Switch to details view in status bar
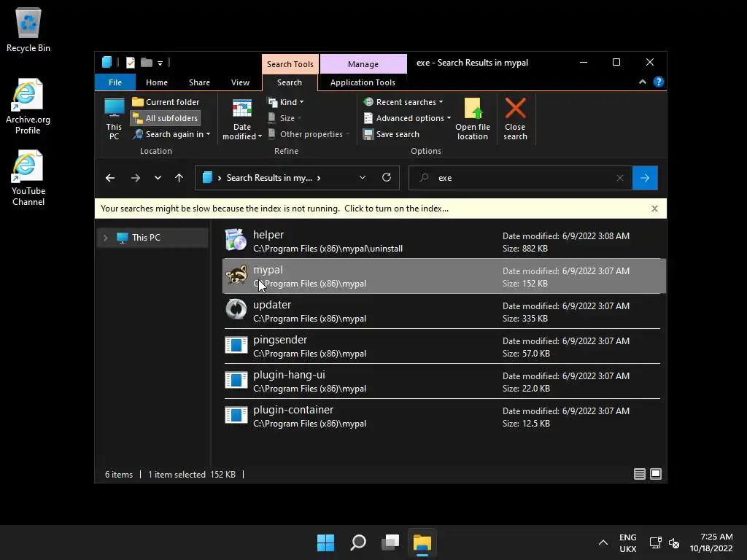 click(639, 474)
